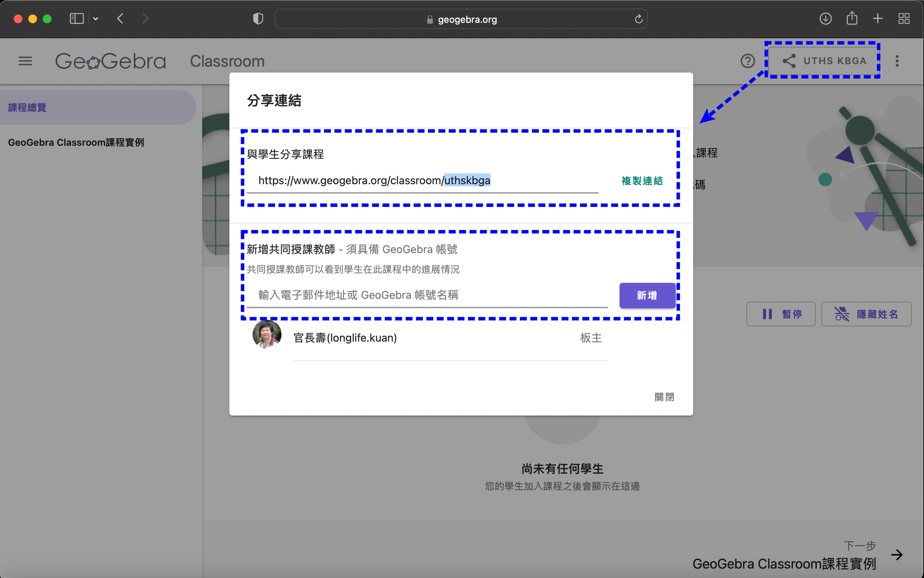Select 課程總覽 in the sidebar
The height and width of the screenshot is (578, 924).
tap(98, 107)
